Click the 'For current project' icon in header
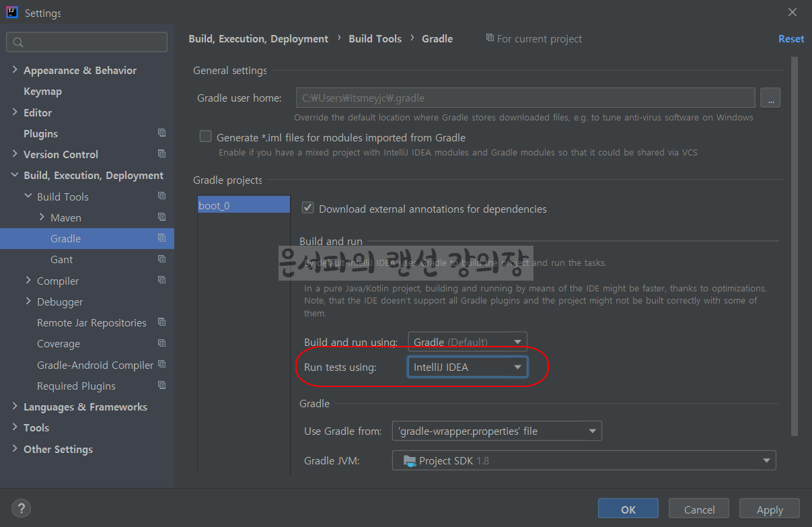812x527 pixels. (490, 38)
